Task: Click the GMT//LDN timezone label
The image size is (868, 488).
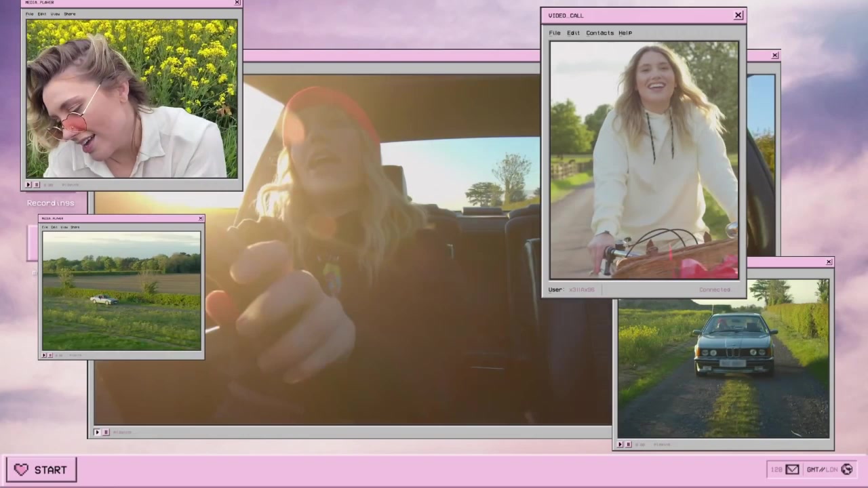Action: 822,469
